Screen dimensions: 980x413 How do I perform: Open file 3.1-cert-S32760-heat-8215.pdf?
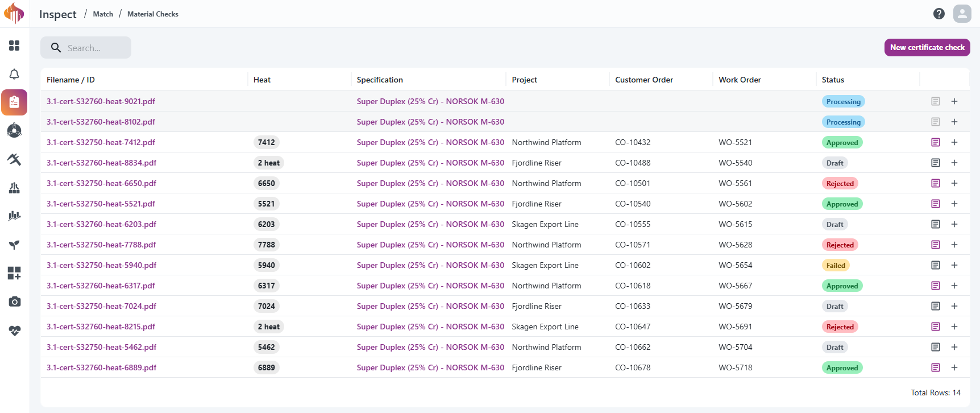101,327
